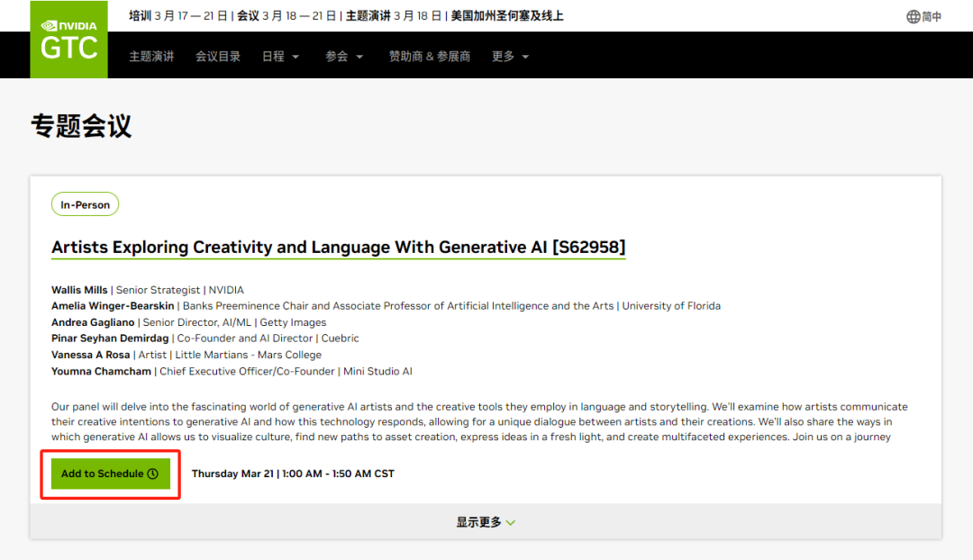The height and width of the screenshot is (560, 973).
Task: Click speaker name Youmna Chamcham
Action: coord(101,371)
